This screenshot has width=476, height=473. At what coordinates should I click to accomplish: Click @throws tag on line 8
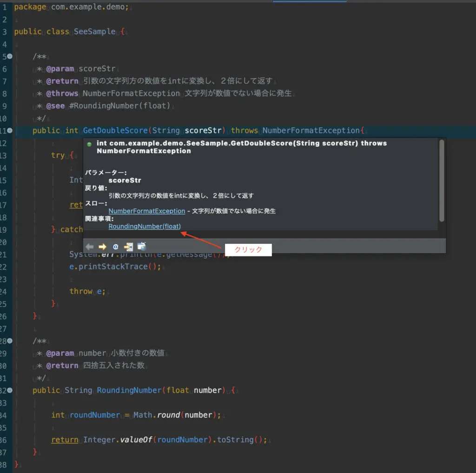click(62, 93)
